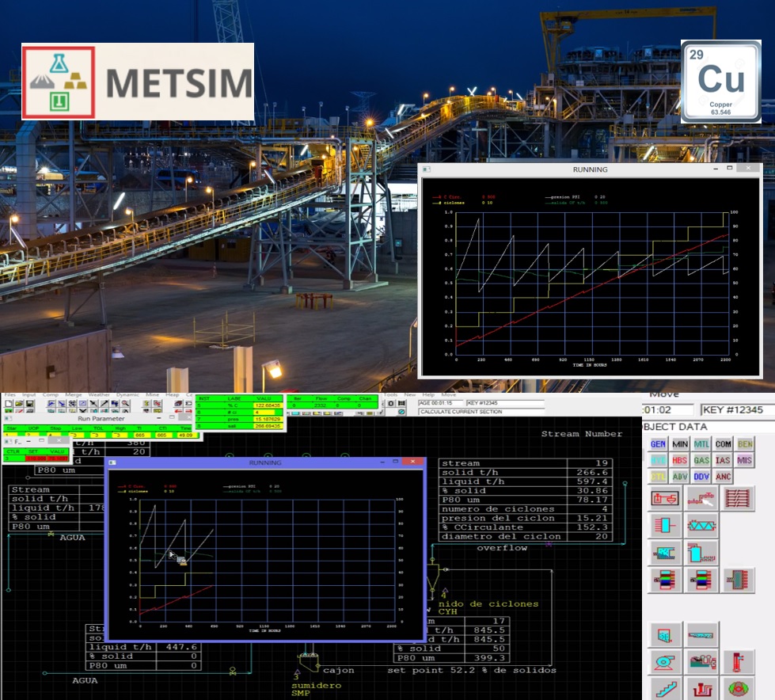
Task: Open the Help menu
Action: pos(428,394)
